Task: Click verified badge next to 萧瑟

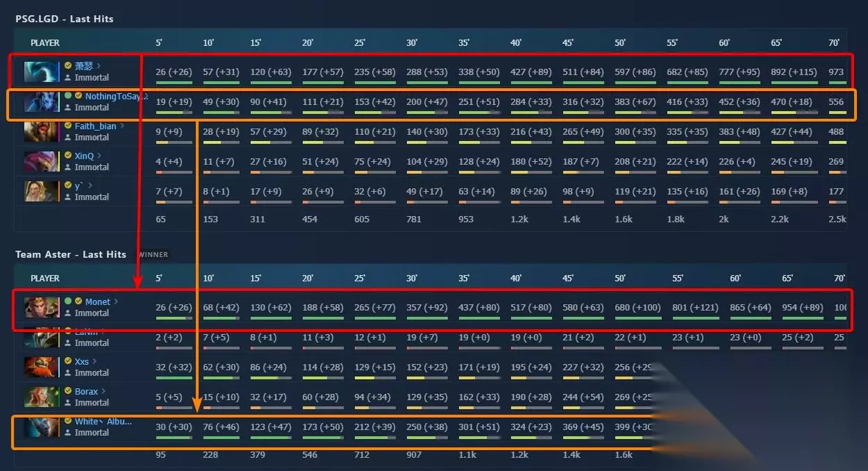Action: pyautogui.click(x=68, y=66)
